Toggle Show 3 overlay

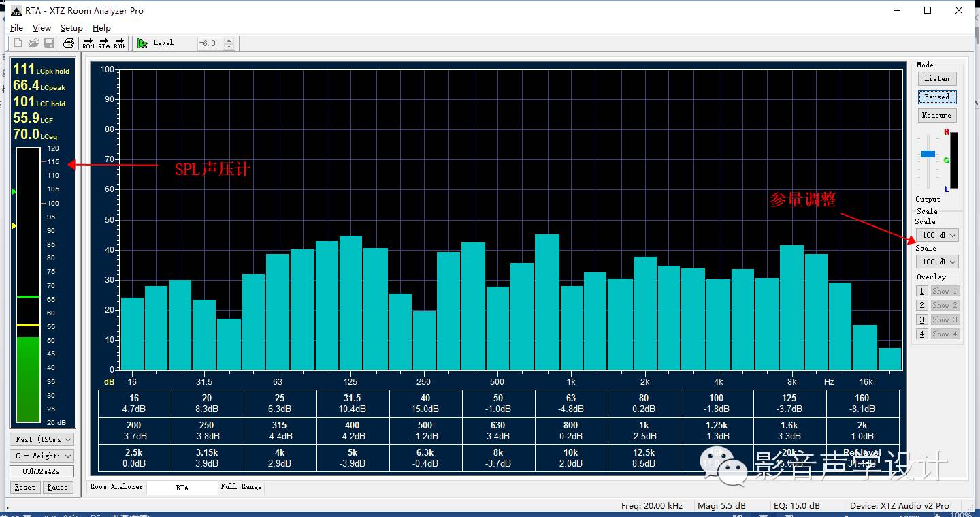click(945, 319)
